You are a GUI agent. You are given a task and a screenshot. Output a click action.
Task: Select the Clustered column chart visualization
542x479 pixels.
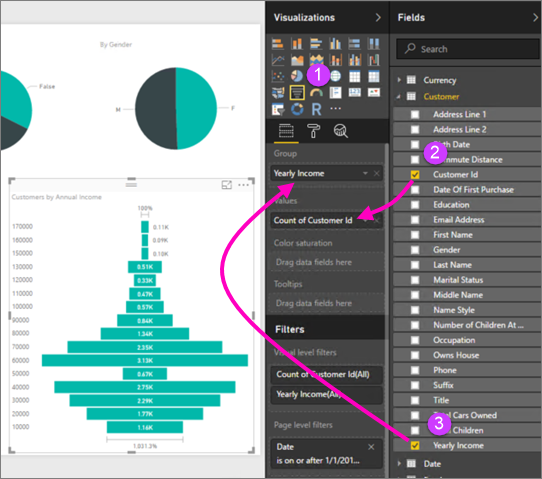coord(335,44)
